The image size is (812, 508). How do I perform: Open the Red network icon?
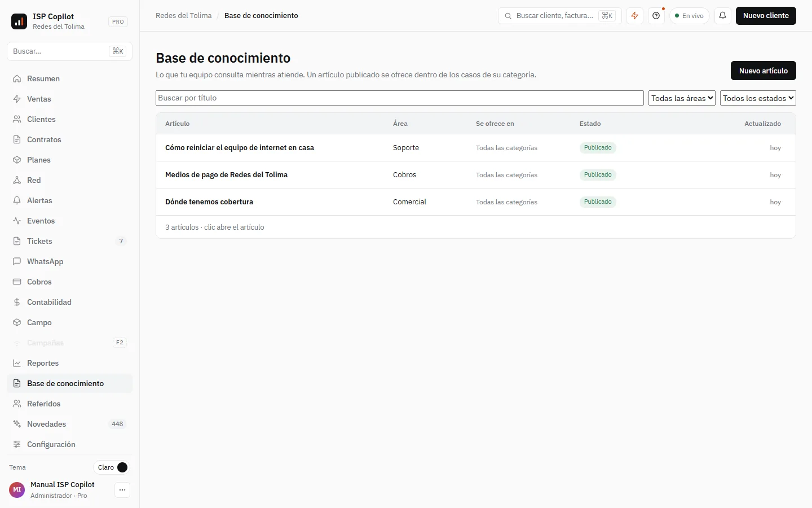click(x=17, y=180)
